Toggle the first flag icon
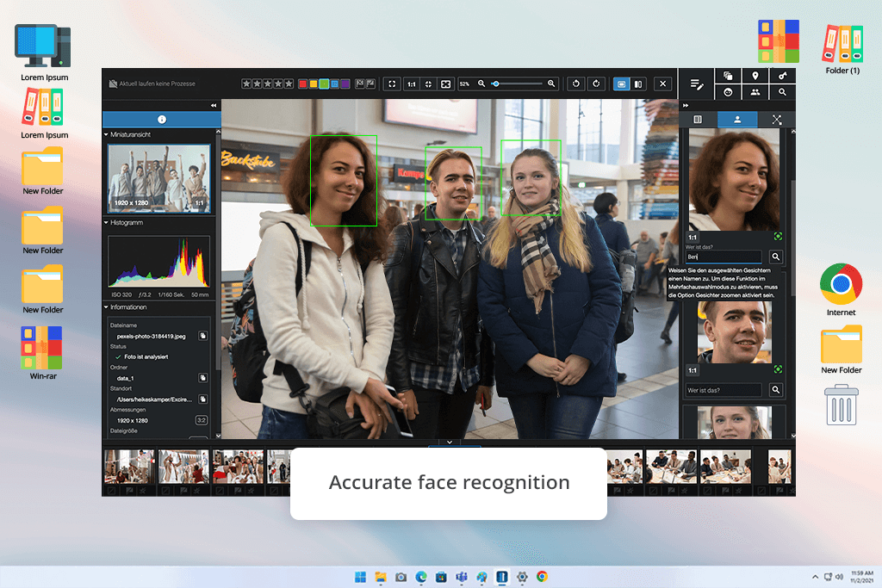The width and height of the screenshot is (882, 588). (360, 84)
